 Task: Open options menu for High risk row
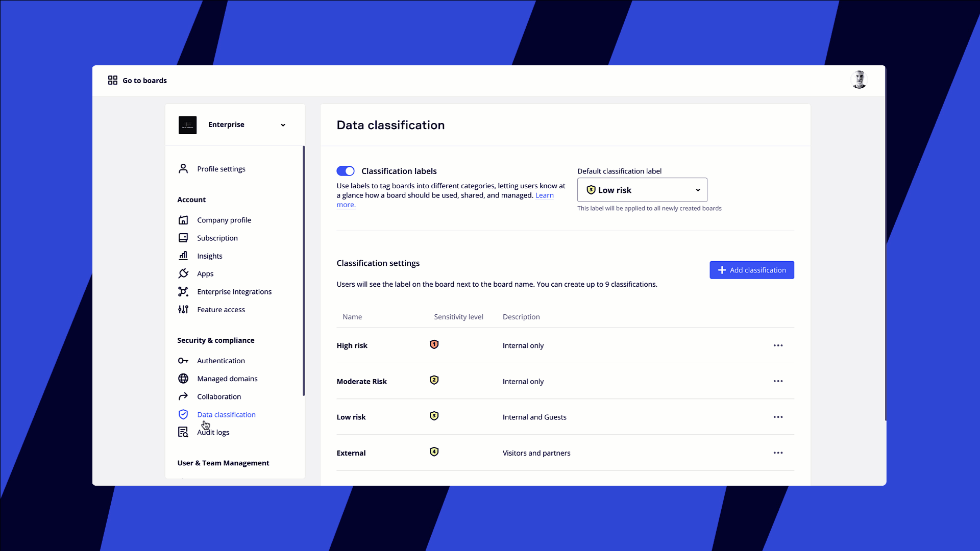point(778,345)
